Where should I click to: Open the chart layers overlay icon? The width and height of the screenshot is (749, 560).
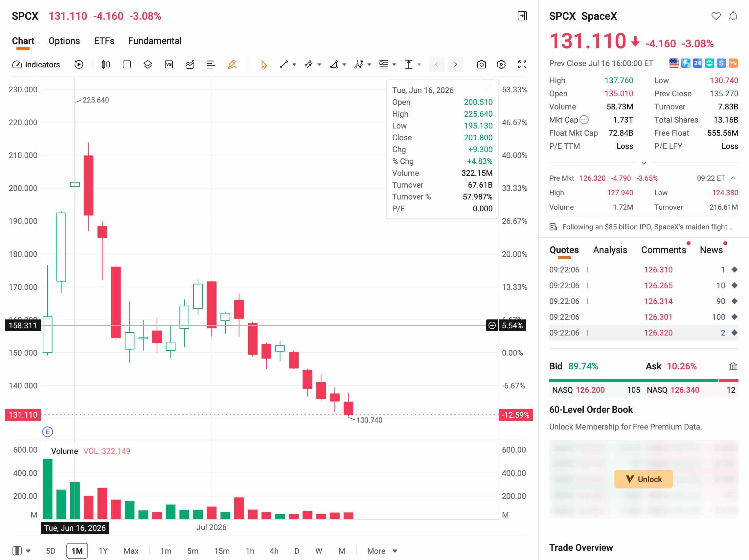coord(148,64)
